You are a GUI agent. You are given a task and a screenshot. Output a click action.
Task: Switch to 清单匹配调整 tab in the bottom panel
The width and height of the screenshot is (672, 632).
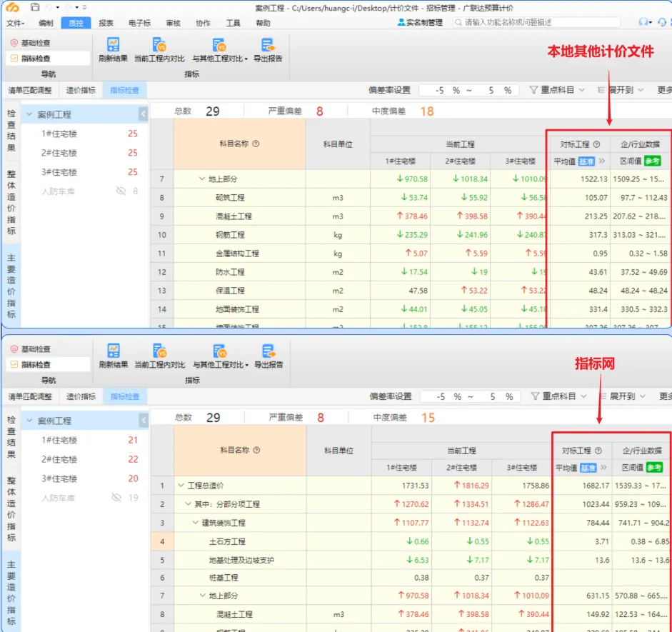(30, 396)
